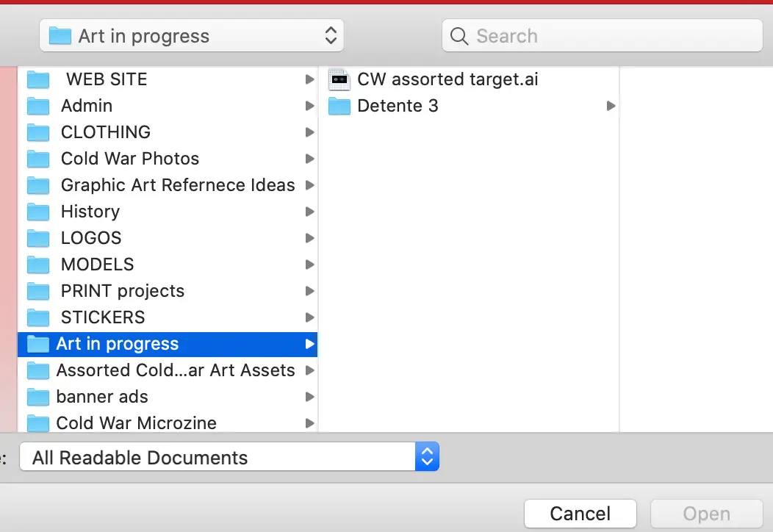Click the disabled Open button

coord(706,514)
